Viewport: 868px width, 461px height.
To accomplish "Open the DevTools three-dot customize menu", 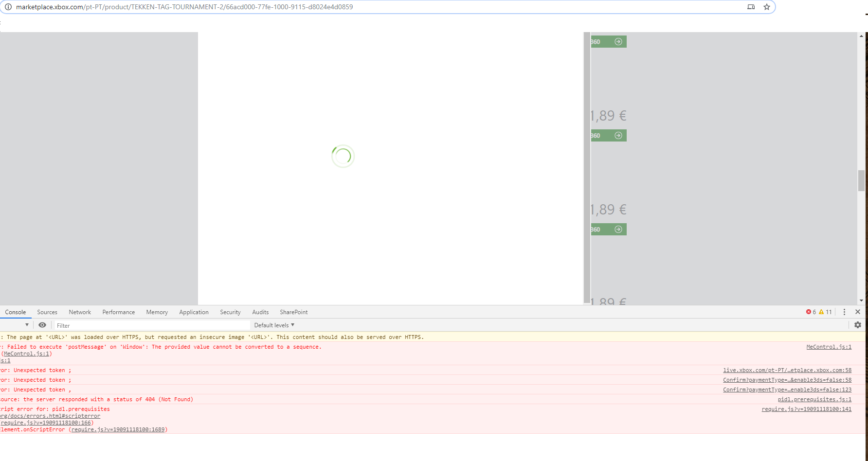I will pyautogui.click(x=844, y=312).
